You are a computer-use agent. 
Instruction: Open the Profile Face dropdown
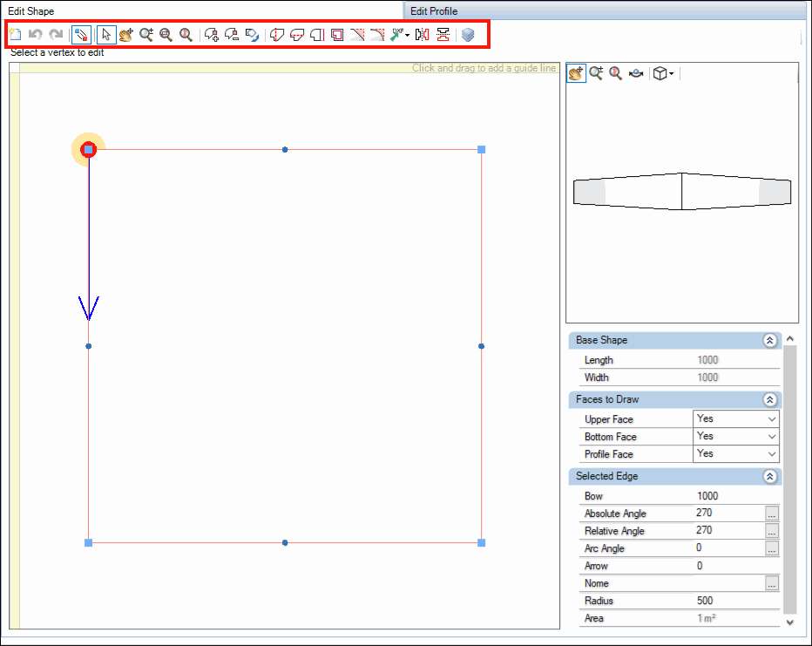pyautogui.click(x=736, y=454)
